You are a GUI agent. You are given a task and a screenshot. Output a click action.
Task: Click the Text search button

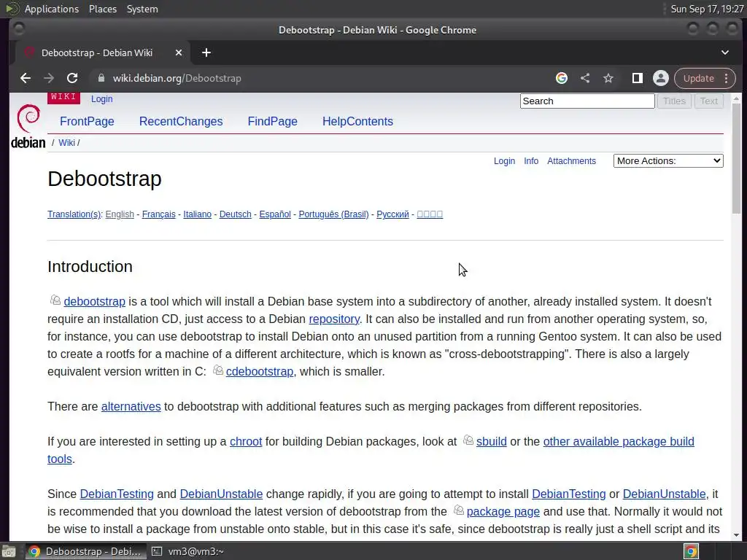pos(709,101)
